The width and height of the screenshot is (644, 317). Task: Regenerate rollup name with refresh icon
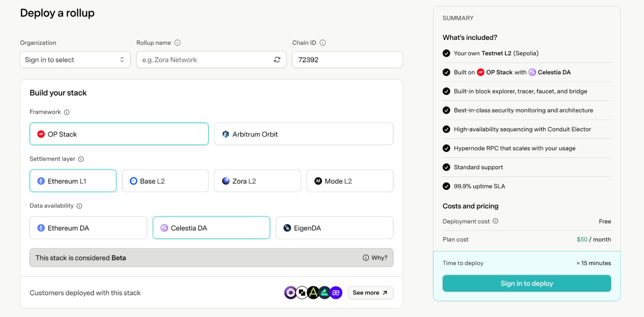[277, 60]
